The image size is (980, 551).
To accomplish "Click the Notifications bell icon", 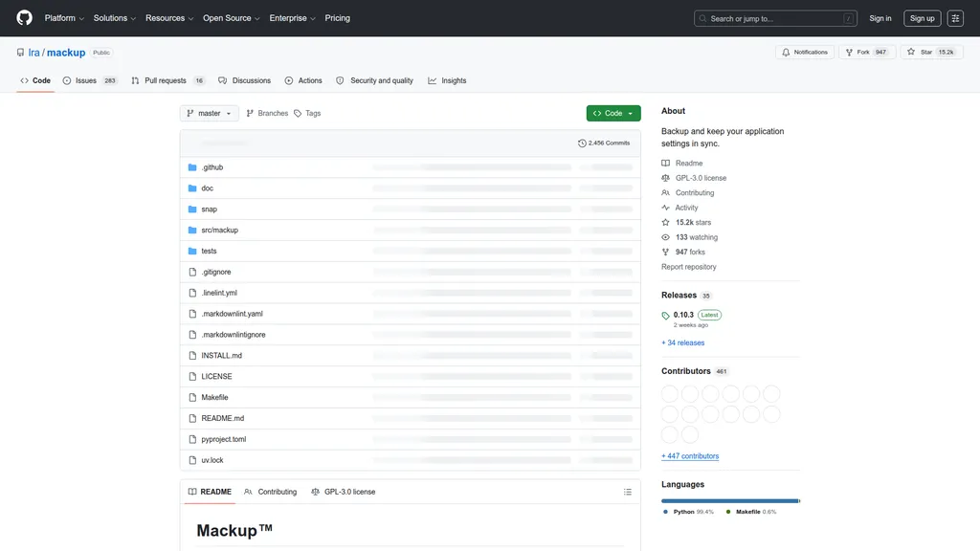I will click(x=786, y=53).
